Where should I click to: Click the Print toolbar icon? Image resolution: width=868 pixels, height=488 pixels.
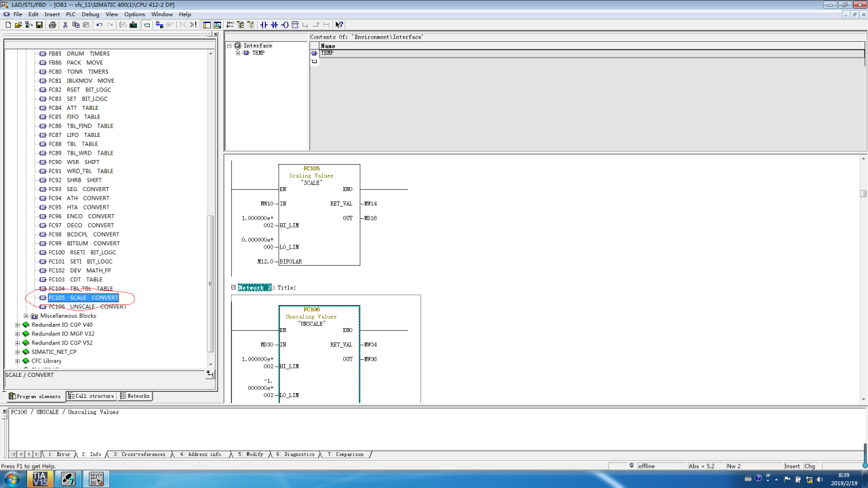[52, 24]
